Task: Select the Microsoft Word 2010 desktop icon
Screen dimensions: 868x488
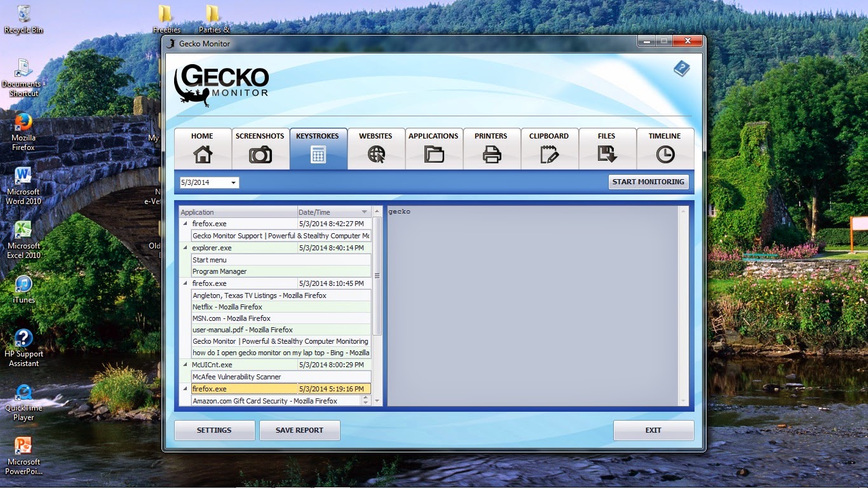Action: coord(24,186)
